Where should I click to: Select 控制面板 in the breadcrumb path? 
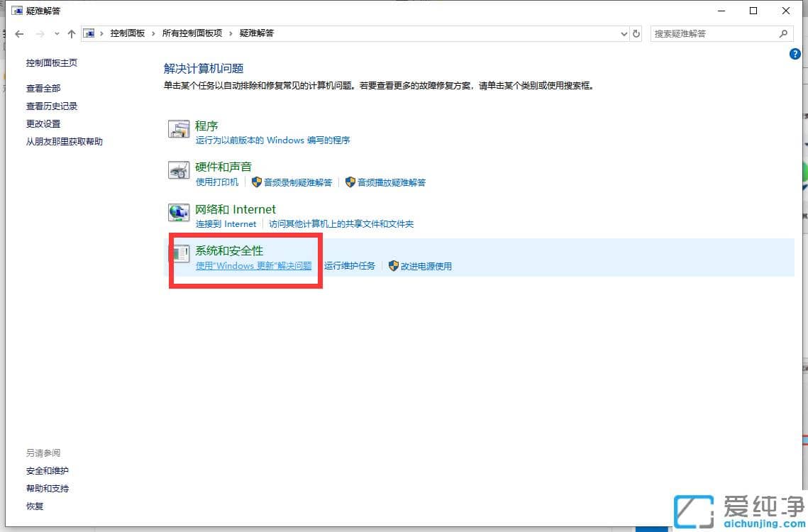(128, 33)
